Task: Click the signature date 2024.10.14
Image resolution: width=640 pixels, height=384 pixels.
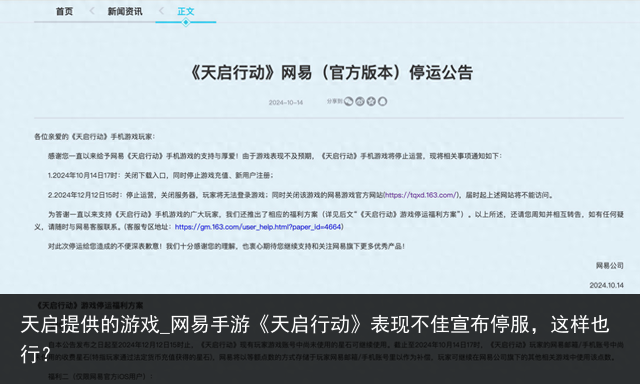Action: pyautogui.click(x=606, y=285)
